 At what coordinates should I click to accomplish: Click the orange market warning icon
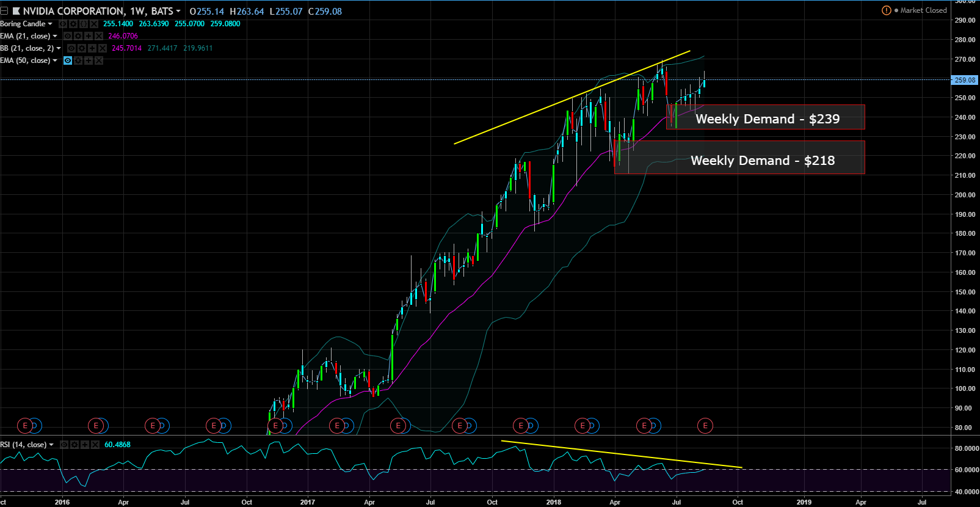pyautogui.click(x=887, y=10)
